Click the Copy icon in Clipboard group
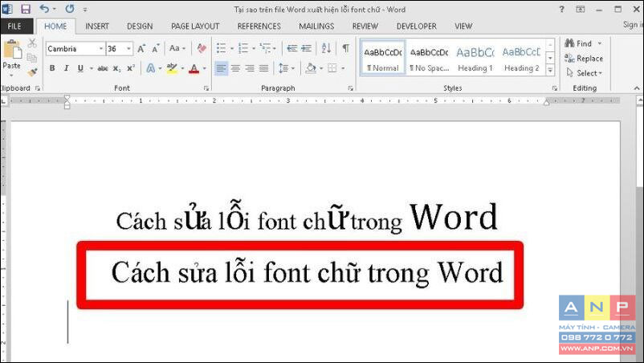This screenshot has height=363, width=644. (x=31, y=58)
